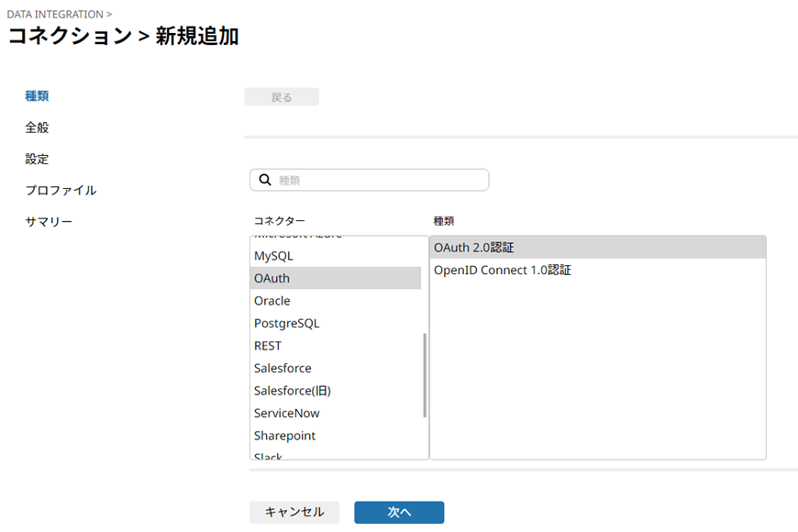Select MySQL in the connector list

336,256
